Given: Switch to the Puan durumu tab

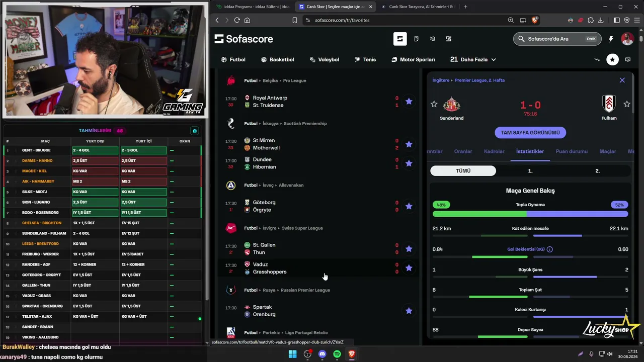Looking at the screenshot, I should (x=572, y=151).
